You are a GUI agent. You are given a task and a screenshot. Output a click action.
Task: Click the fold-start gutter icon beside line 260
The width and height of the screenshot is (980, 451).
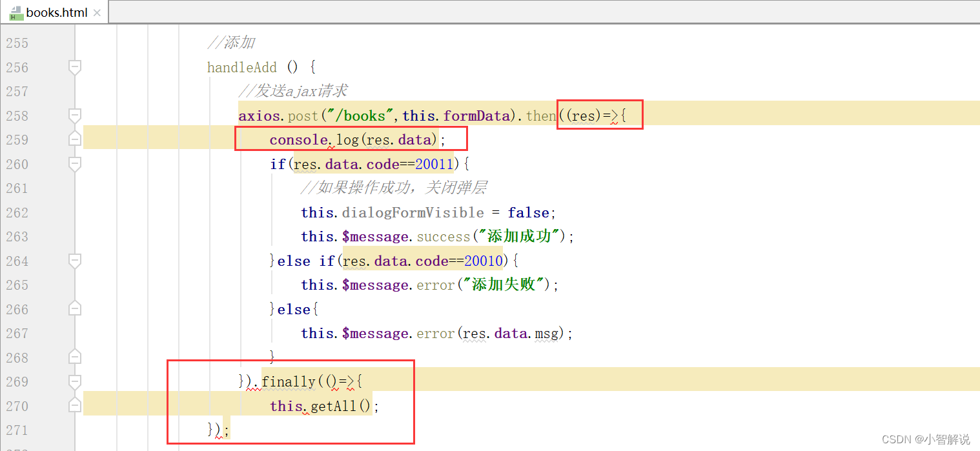coord(74,164)
